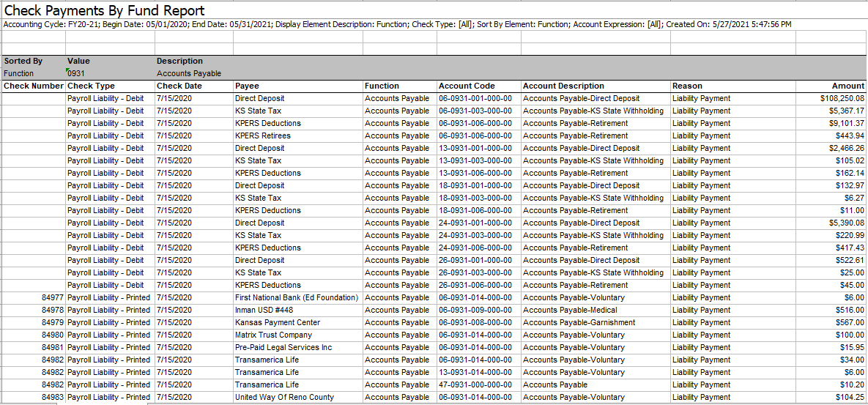The height and width of the screenshot is (405, 868).
Task: Click account code 47-0931-000-000-00
Action: (x=479, y=384)
